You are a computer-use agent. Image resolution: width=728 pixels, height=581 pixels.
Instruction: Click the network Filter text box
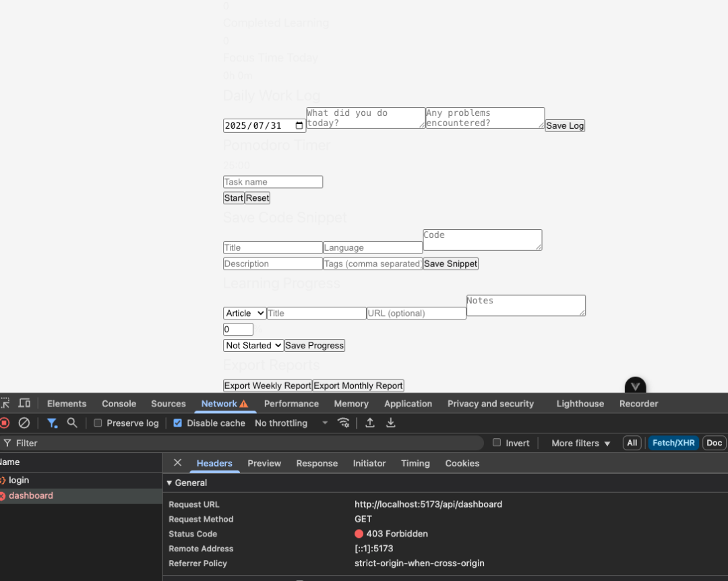241,443
